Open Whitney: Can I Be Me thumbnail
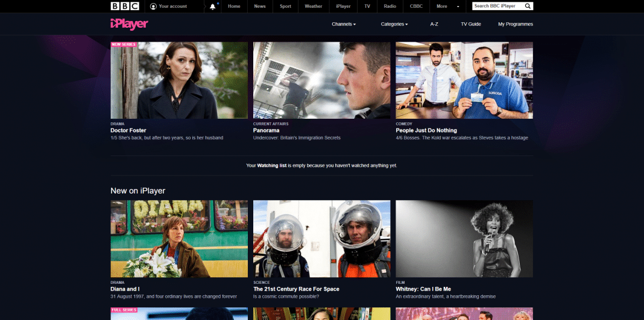This screenshot has height=320, width=644. coord(464,239)
